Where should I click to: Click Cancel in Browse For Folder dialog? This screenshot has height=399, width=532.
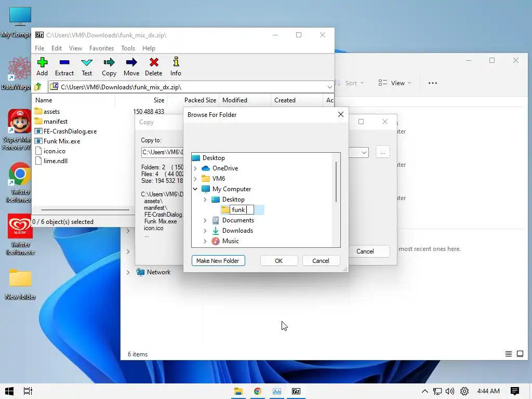click(x=321, y=261)
